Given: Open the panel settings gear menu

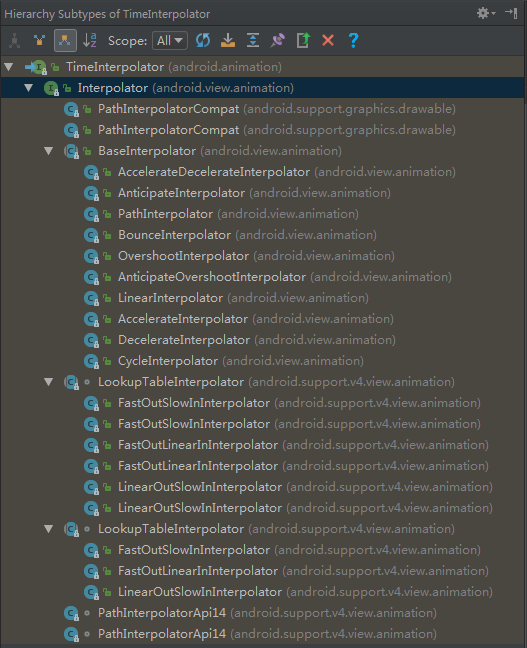Looking at the screenshot, I should (x=486, y=14).
